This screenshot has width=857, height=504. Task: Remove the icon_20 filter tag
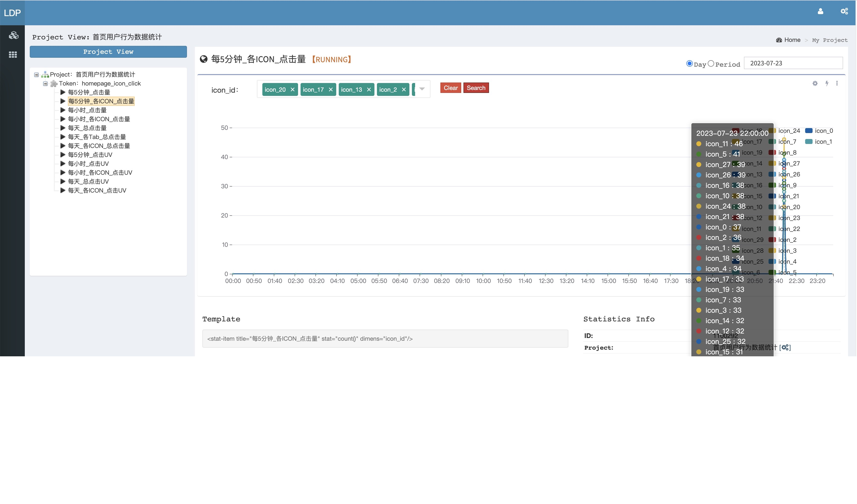pos(292,90)
